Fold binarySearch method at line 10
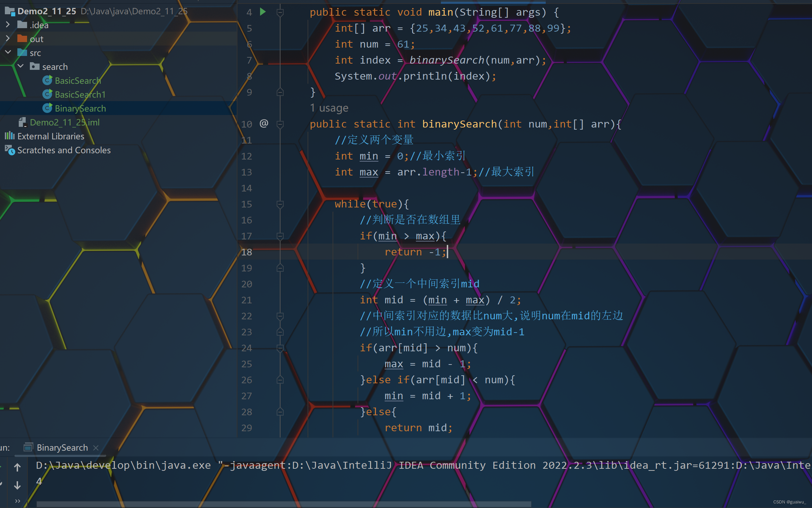The height and width of the screenshot is (508, 812). [280, 124]
